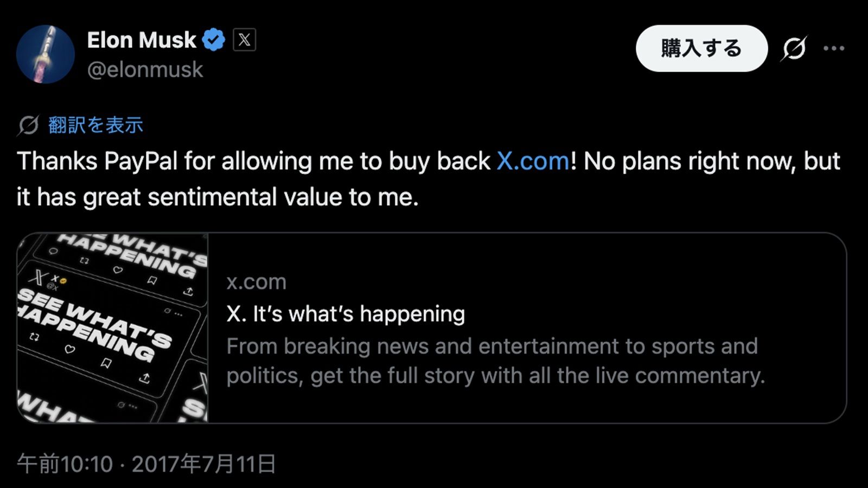Open card title "X. It's what's happening"
The width and height of the screenshot is (868, 488).
[x=346, y=314]
